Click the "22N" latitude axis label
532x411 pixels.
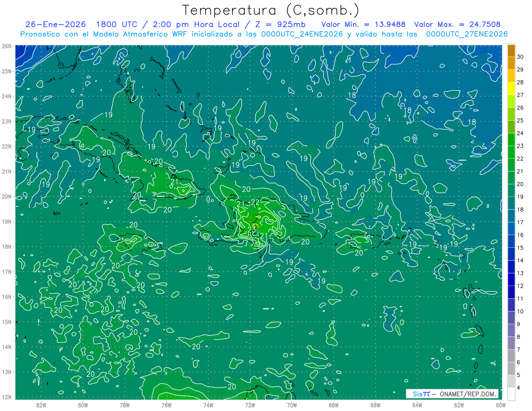(x=7, y=146)
